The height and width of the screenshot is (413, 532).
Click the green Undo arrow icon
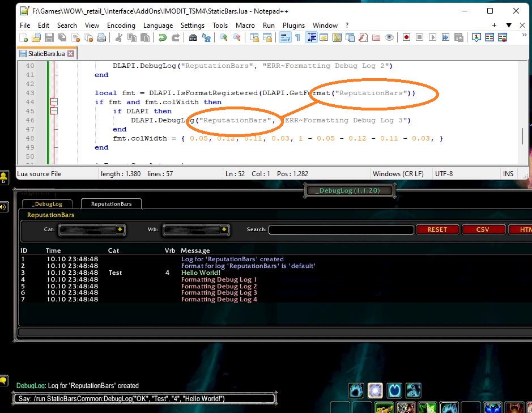[x=162, y=37]
